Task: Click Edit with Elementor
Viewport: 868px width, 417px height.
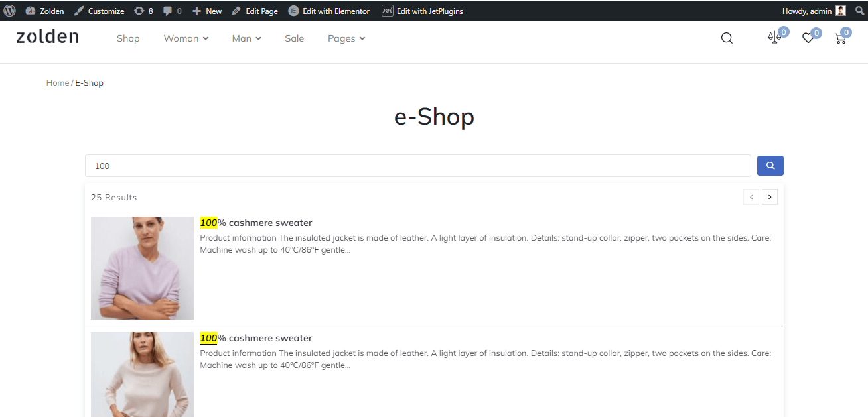Action: 329,11
